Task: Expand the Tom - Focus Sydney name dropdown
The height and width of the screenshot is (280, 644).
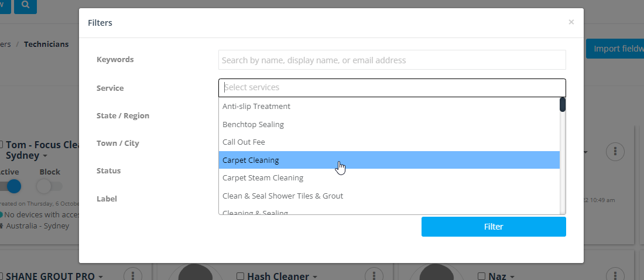Action: coord(44,156)
